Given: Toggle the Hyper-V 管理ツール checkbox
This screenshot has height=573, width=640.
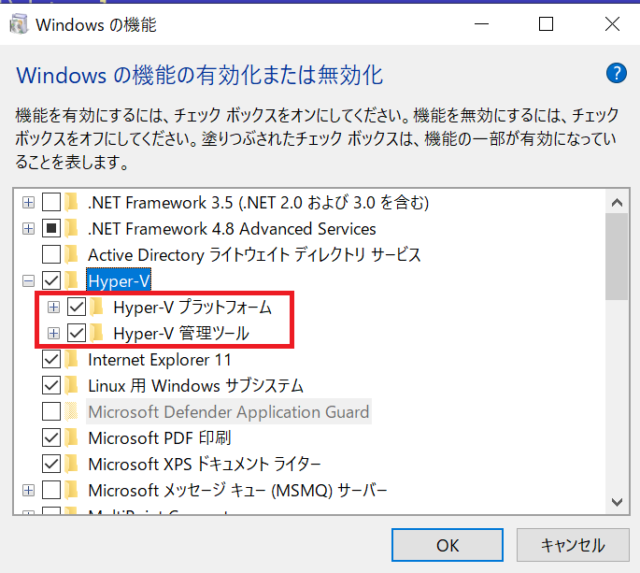Looking at the screenshot, I should (x=77, y=333).
